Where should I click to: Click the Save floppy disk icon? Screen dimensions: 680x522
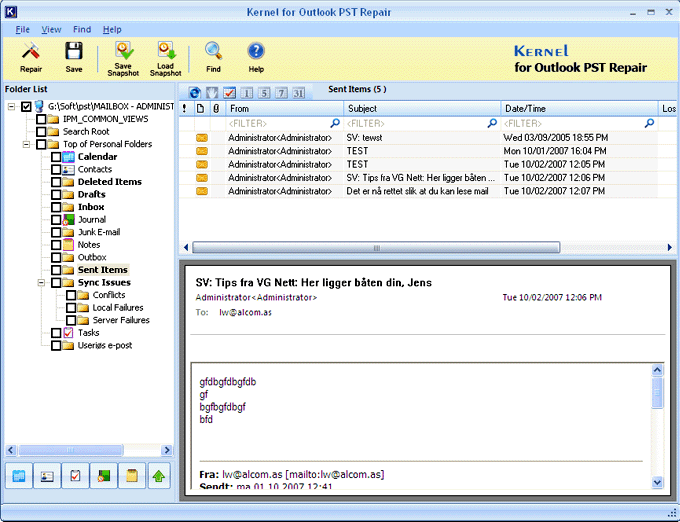[74, 51]
